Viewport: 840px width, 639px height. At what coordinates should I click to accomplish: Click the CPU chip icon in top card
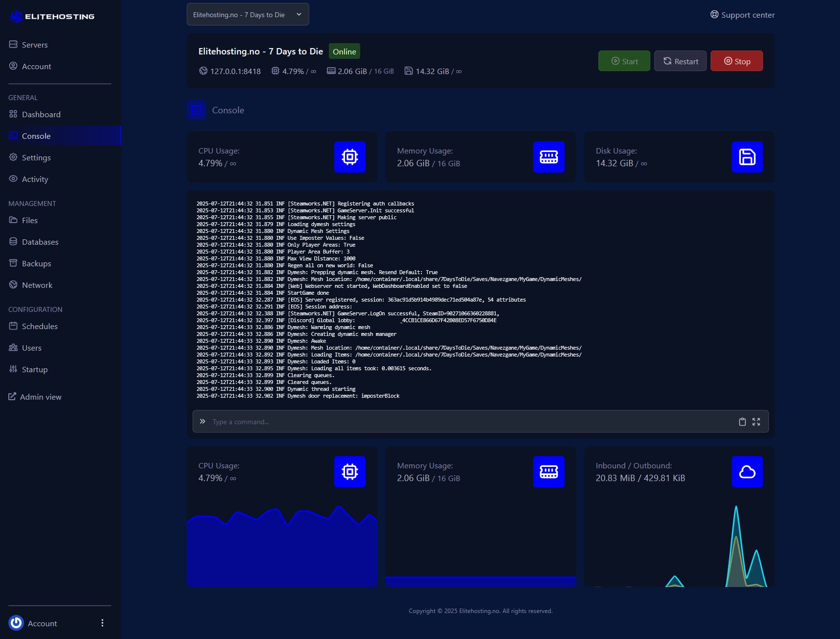click(349, 157)
